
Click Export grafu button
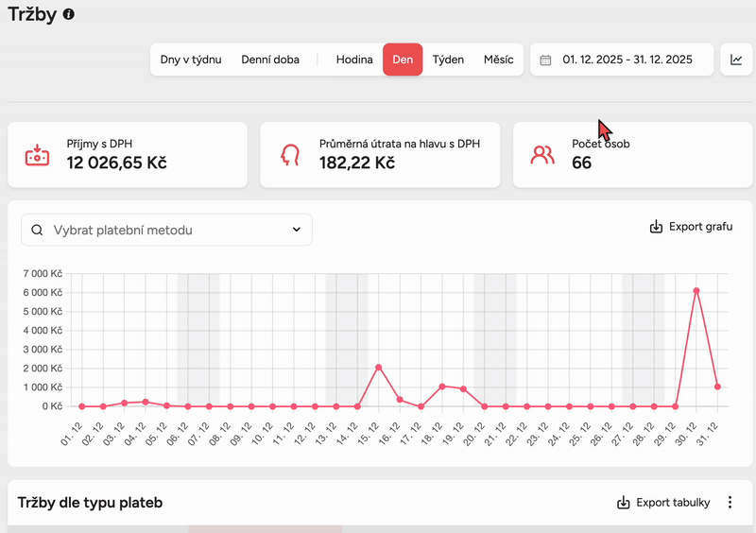(691, 227)
